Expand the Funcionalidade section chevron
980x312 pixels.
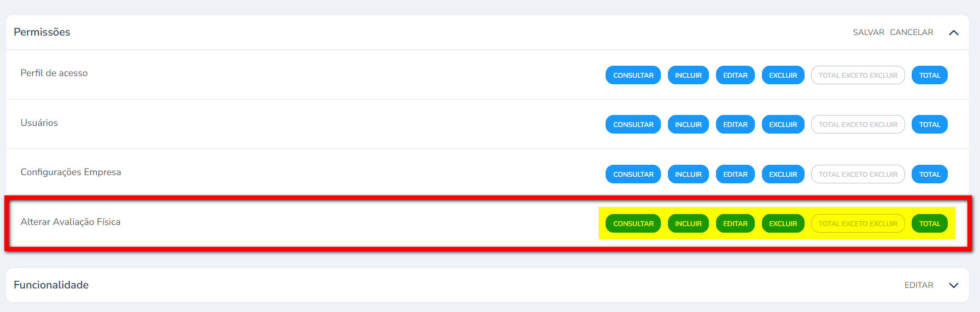tap(954, 285)
